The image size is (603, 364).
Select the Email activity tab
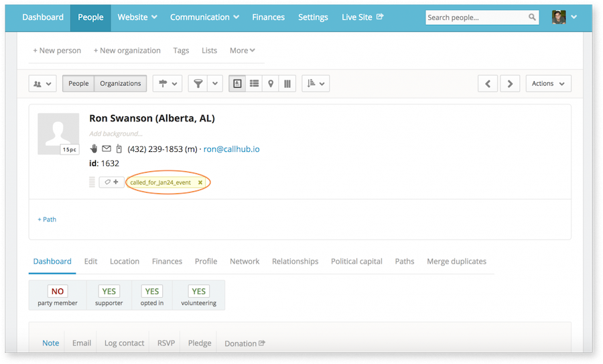(82, 343)
